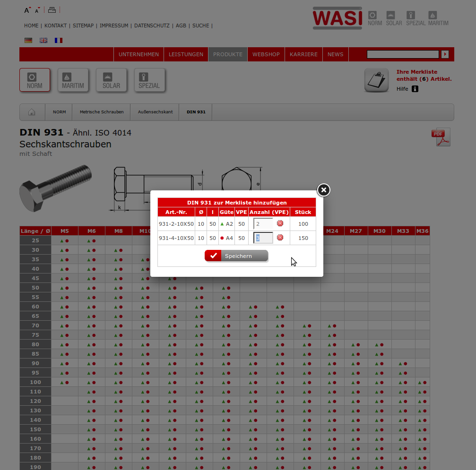The width and height of the screenshot is (476, 470).
Task: Select the SPEZIAL category icon
Action: tap(149, 80)
